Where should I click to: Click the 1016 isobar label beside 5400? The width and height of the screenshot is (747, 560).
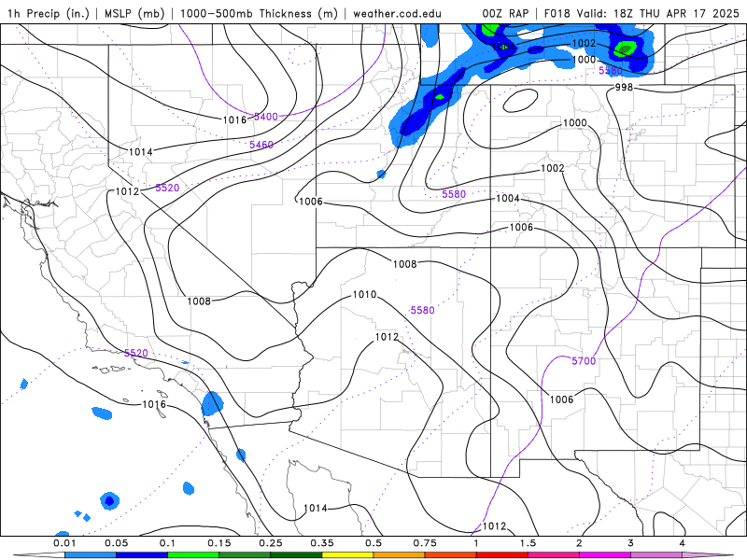pos(235,119)
